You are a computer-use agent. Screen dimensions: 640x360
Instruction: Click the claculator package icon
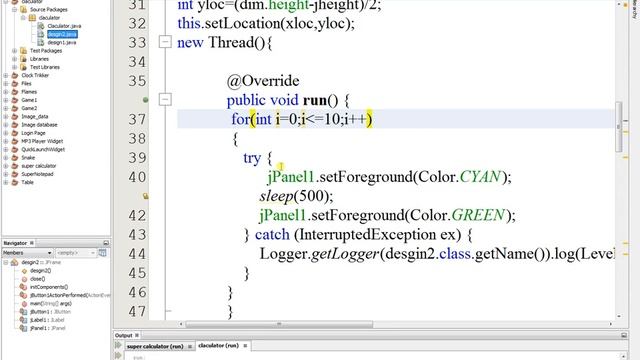pyautogui.click(x=32, y=18)
